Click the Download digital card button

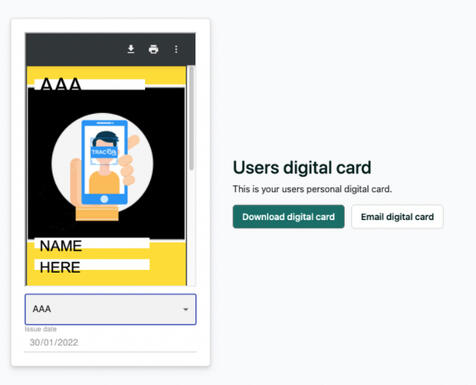(x=288, y=217)
